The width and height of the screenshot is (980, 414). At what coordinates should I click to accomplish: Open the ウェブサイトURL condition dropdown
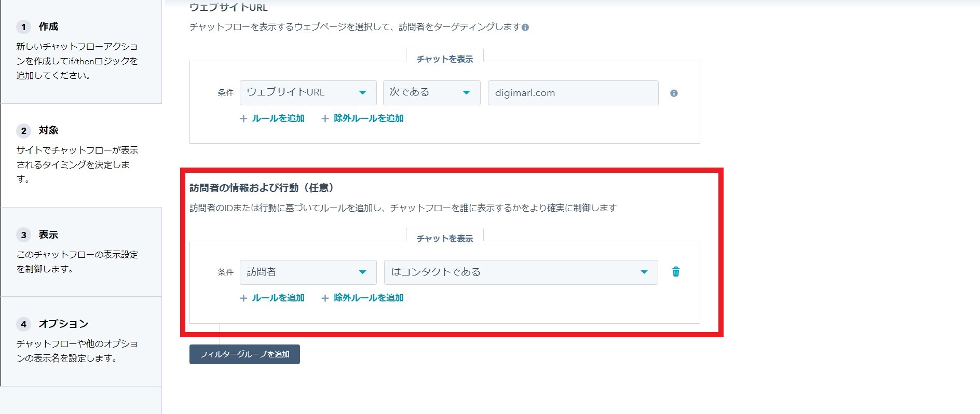click(308, 93)
